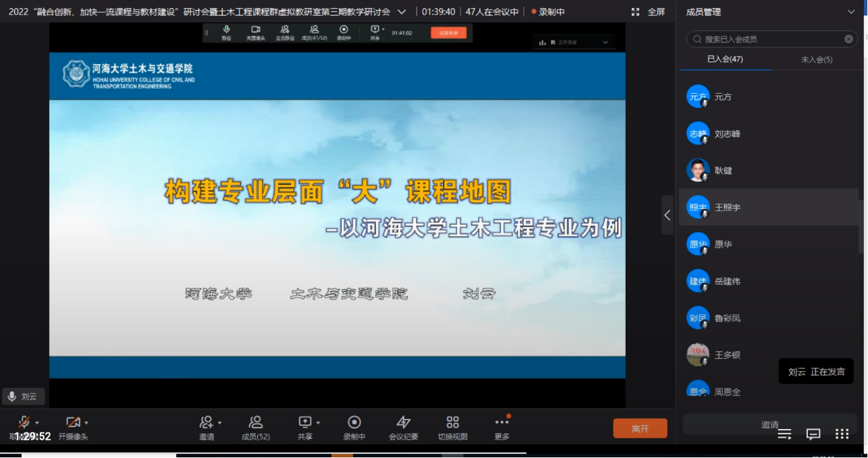Viewport: 868px width, 458px height.
Task: Open the 成员(52) members icon
Action: (x=256, y=423)
